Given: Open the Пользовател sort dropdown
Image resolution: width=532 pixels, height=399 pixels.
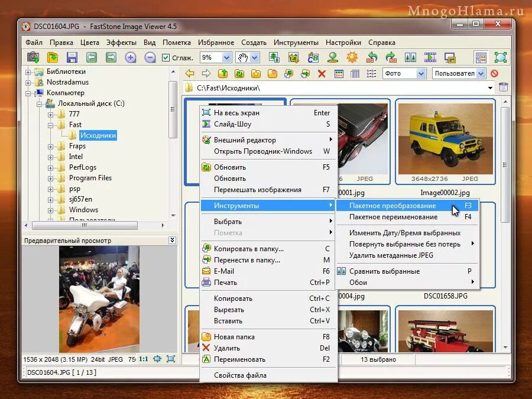Looking at the screenshot, I should coord(481,73).
